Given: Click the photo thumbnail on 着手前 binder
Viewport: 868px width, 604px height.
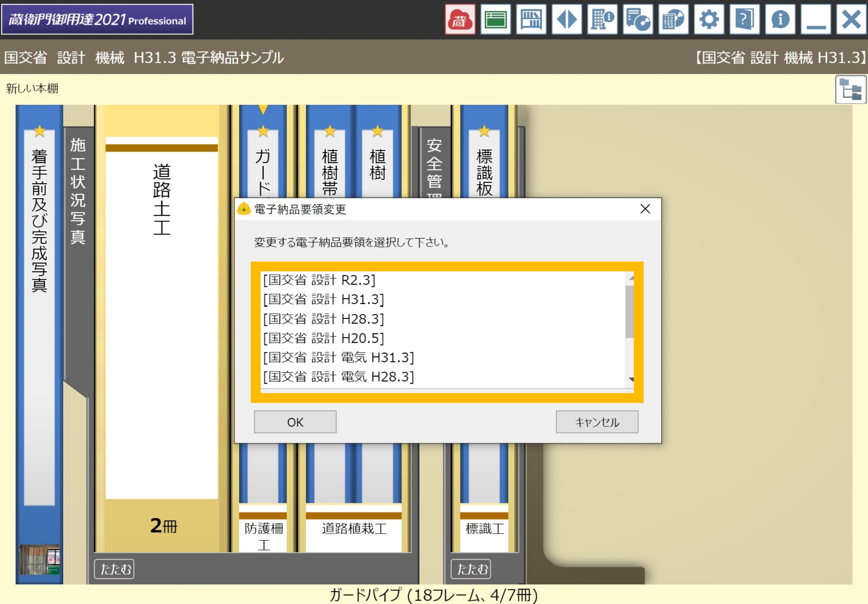Looking at the screenshot, I should coord(39,560).
